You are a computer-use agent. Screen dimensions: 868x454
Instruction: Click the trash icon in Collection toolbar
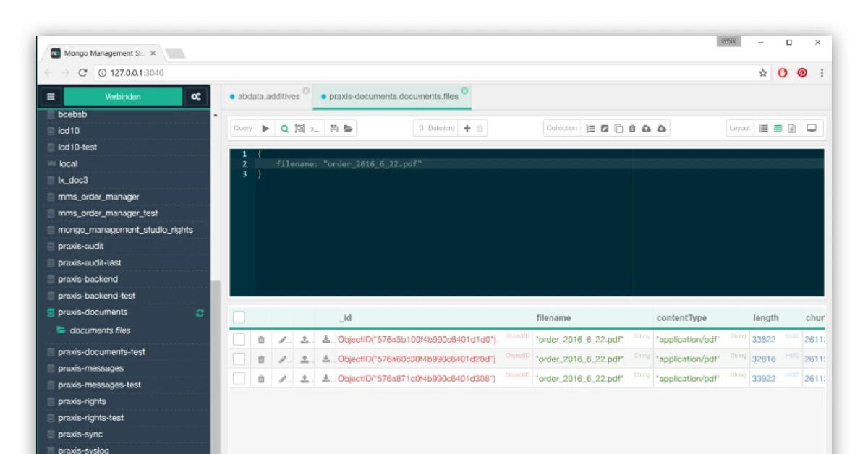(x=632, y=129)
